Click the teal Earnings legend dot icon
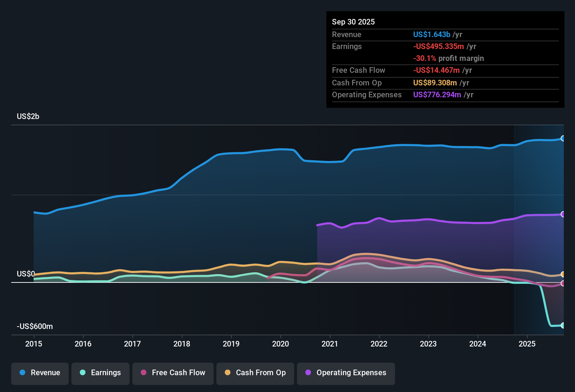 [x=83, y=373]
